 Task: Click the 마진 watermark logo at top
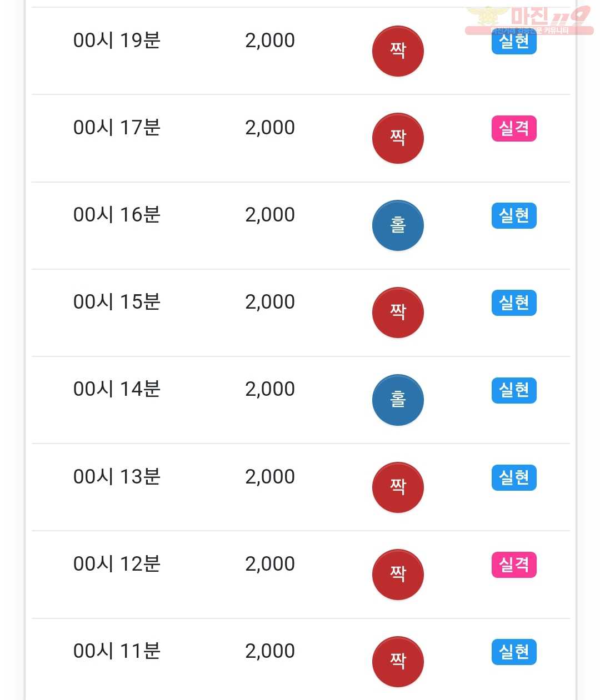(529, 19)
